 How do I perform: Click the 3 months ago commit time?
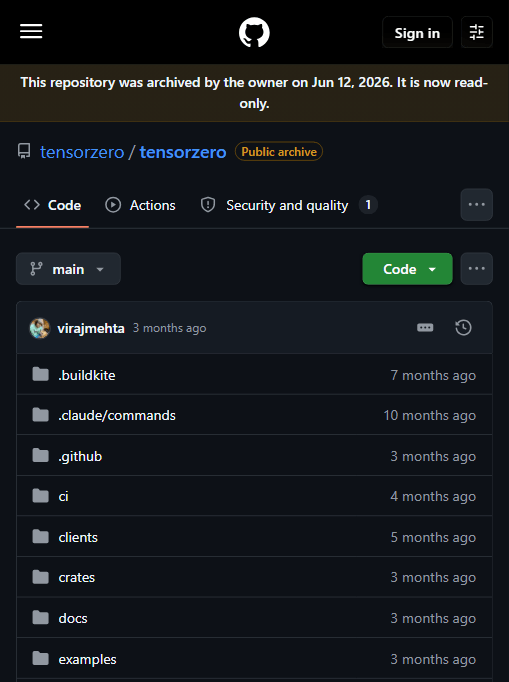(x=169, y=328)
